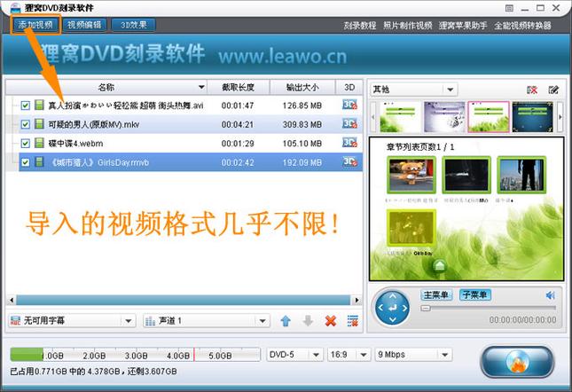Open the 16:9 aspect ratio dropdown
Screen dimensions: 572x392
tap(348, 355)
